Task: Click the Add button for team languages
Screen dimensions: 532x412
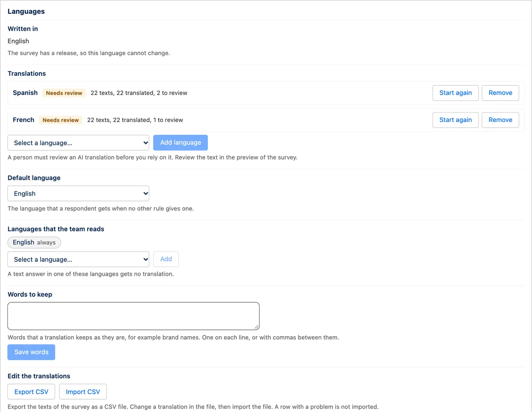Action: click(x=166, y=259)
